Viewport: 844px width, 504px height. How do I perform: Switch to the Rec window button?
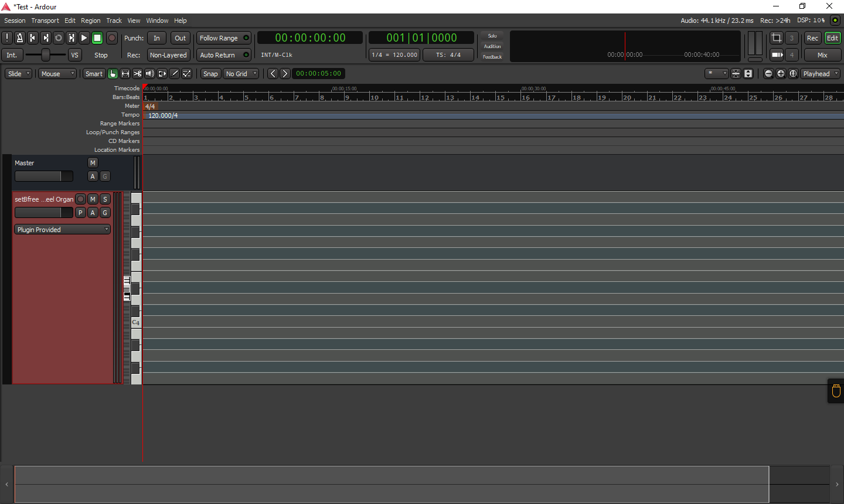coord(812,38)
